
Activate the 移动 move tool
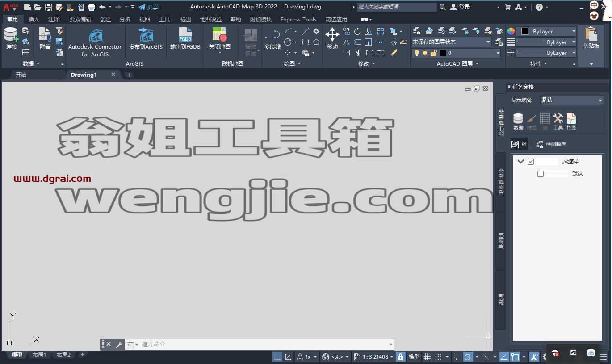point(332,38)
